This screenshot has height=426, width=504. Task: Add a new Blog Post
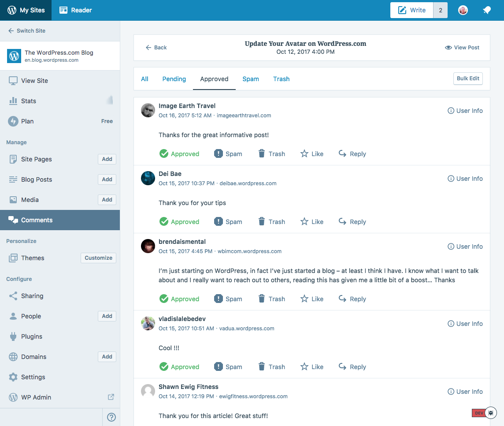point(107,179)
